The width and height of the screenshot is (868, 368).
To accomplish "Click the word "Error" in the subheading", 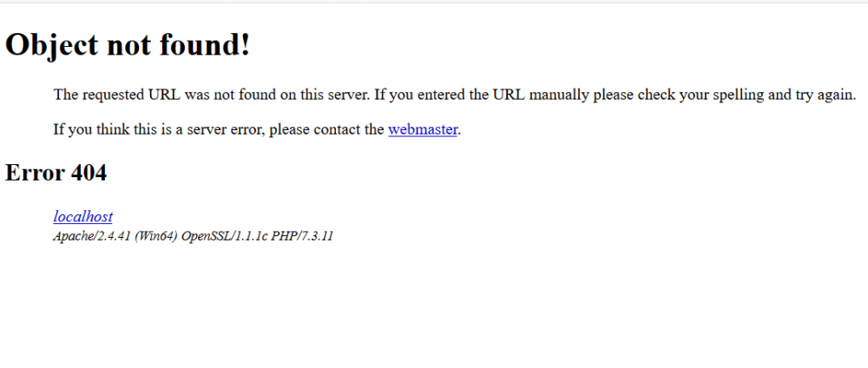I will (x=35, y=173).
